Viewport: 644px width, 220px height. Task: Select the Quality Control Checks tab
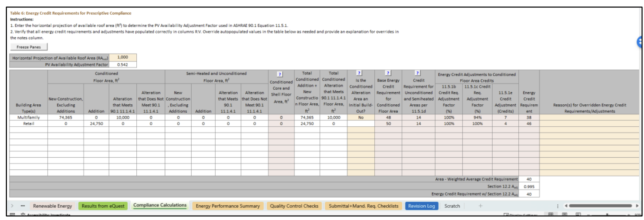point(294,206)
